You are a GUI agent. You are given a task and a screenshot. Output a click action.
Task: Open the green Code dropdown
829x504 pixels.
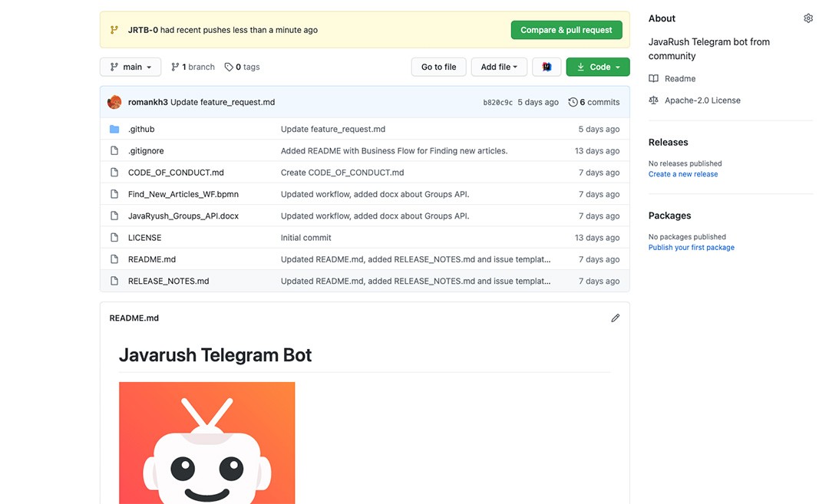598,67
